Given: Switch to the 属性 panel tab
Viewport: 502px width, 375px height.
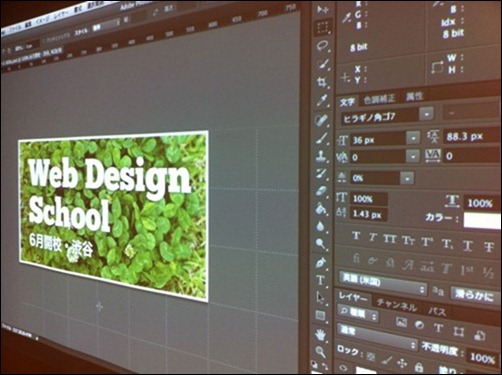Looking at the screenshot, I should pos(414,97).
